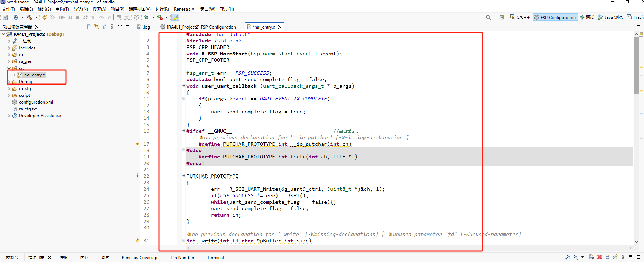
Task: Select the FSP Configuration perspective button
Action: point(555,17)
